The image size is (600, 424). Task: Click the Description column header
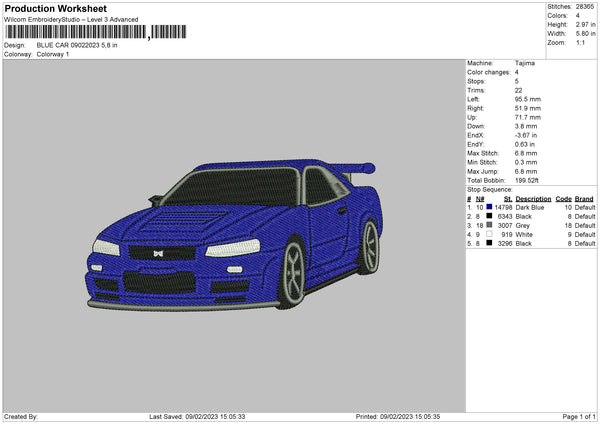533,198
